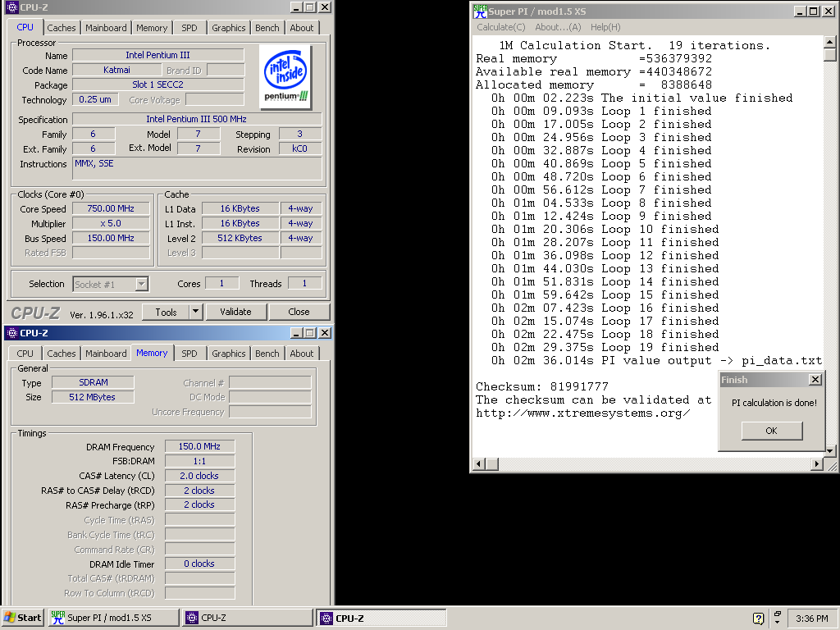Click the Core Speed value '750.00 MHz'

tap(111, 208)
